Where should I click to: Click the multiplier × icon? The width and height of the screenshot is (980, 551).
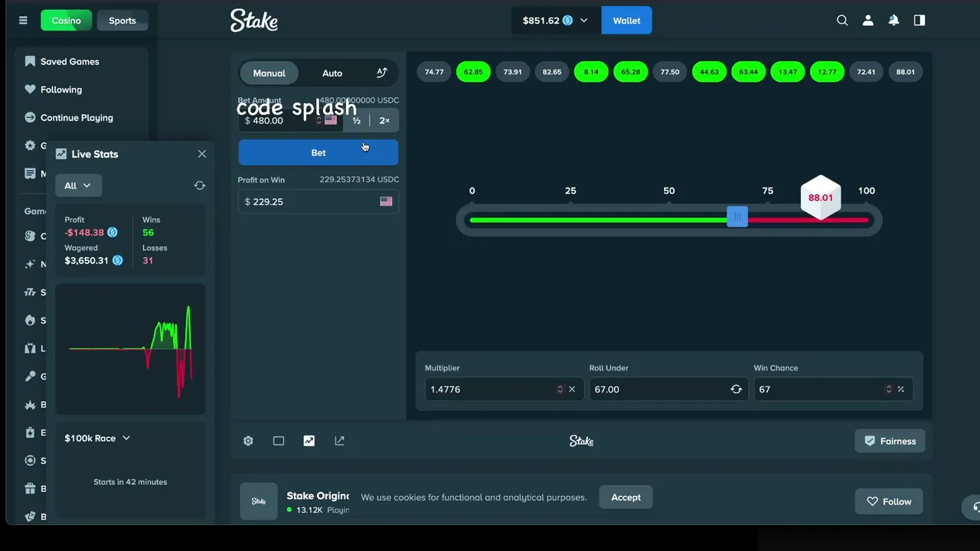tap(572, 390)
